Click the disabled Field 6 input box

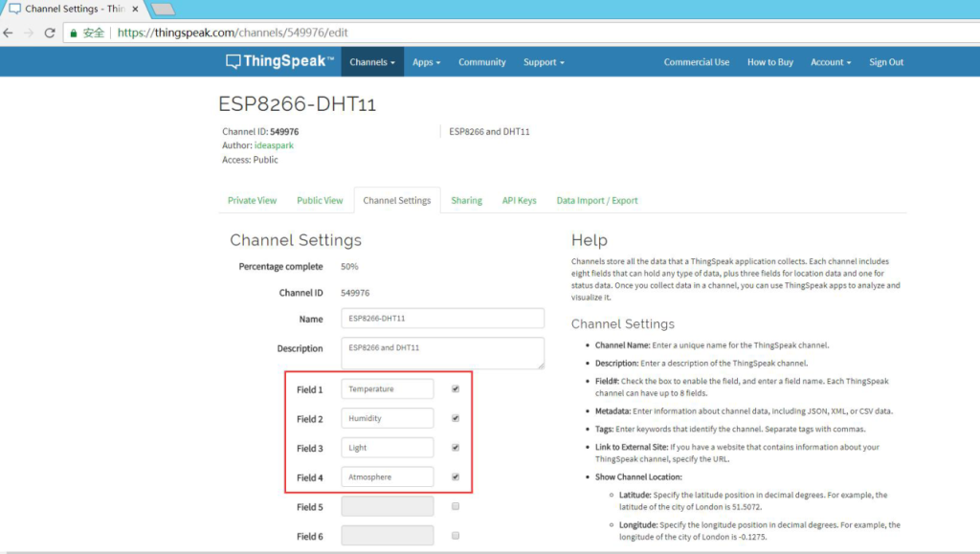[x=388, y=535]
